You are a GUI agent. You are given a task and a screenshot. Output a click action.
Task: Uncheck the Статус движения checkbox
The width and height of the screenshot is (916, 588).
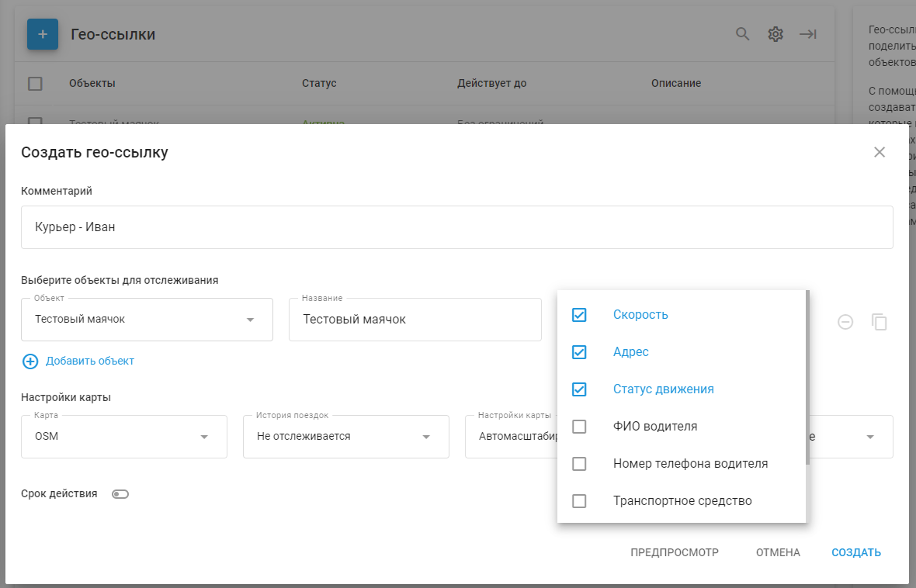[x=579, y=389]
